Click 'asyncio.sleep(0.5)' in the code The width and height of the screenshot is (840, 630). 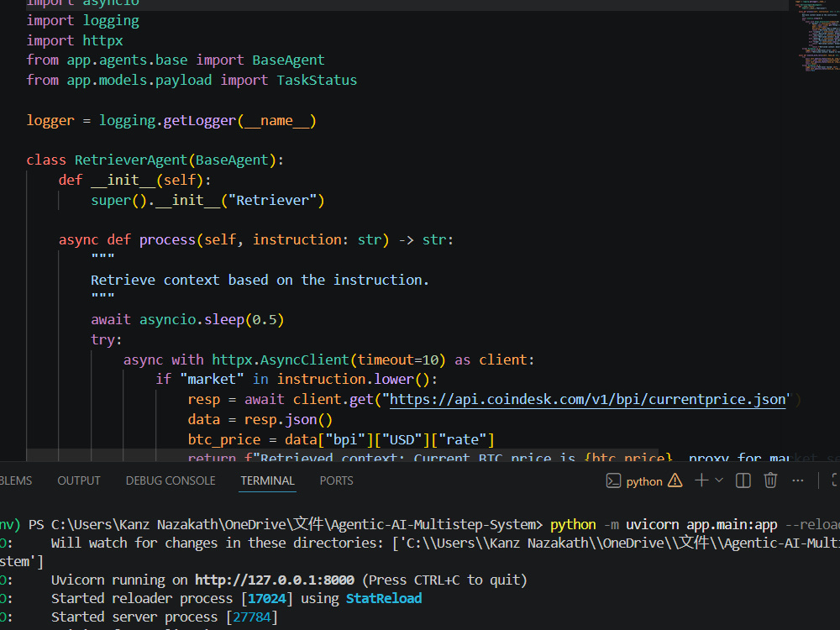click(x=212, y=320)
